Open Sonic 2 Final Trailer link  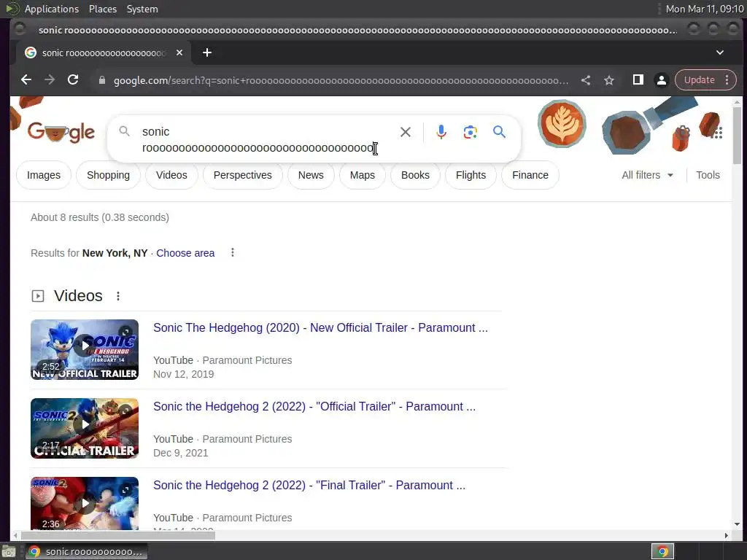pos(309,485)
